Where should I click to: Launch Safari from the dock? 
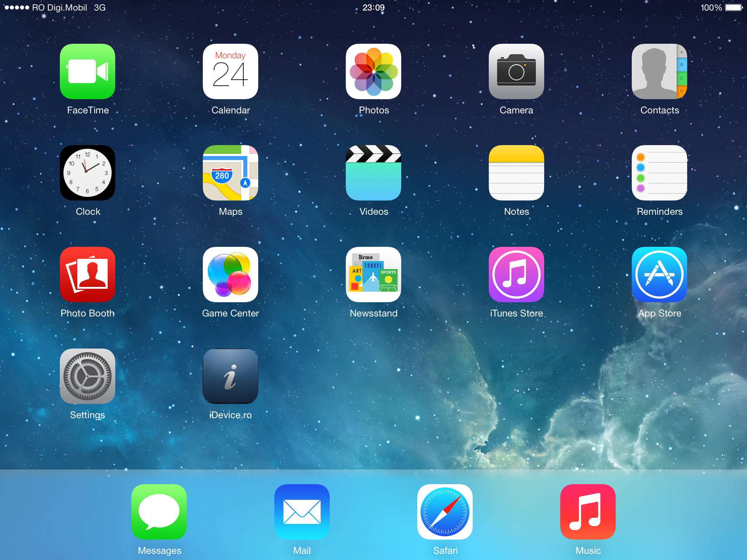[x=445, y=512]
